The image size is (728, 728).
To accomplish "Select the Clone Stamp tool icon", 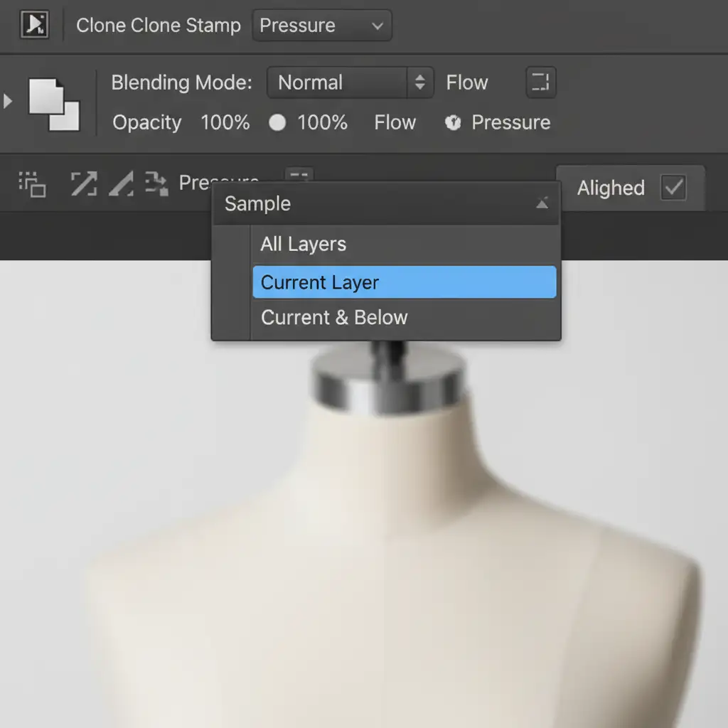I will click(34, 26).
